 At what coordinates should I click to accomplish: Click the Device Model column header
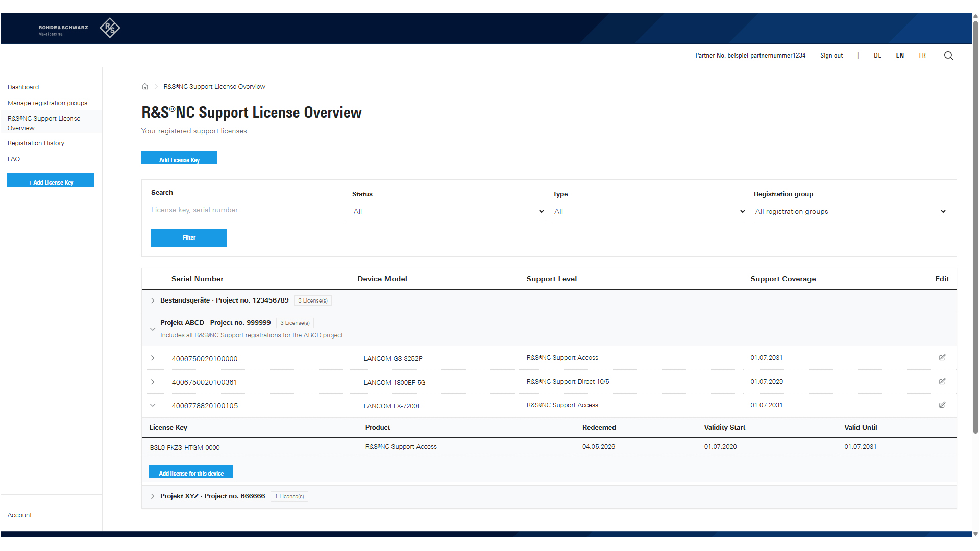point(382,279)
